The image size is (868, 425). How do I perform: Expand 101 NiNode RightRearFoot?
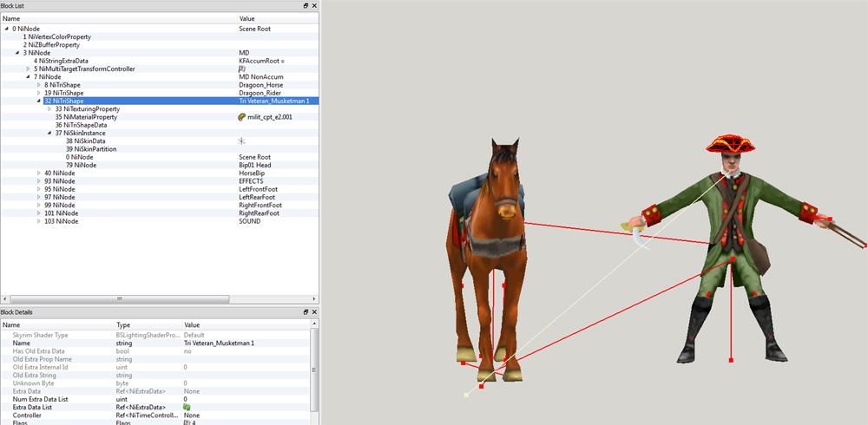point(39,213)
